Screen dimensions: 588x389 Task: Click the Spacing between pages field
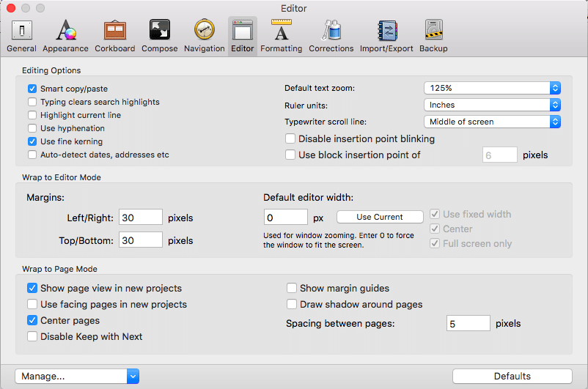pyautogui.click(x=468, y=323)
